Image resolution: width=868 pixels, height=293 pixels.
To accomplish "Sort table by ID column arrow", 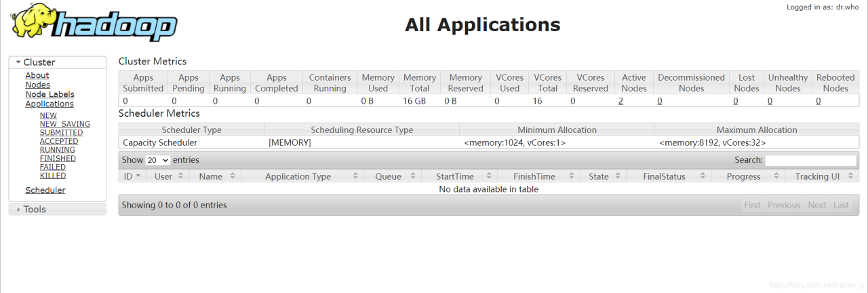I will 138,176.
